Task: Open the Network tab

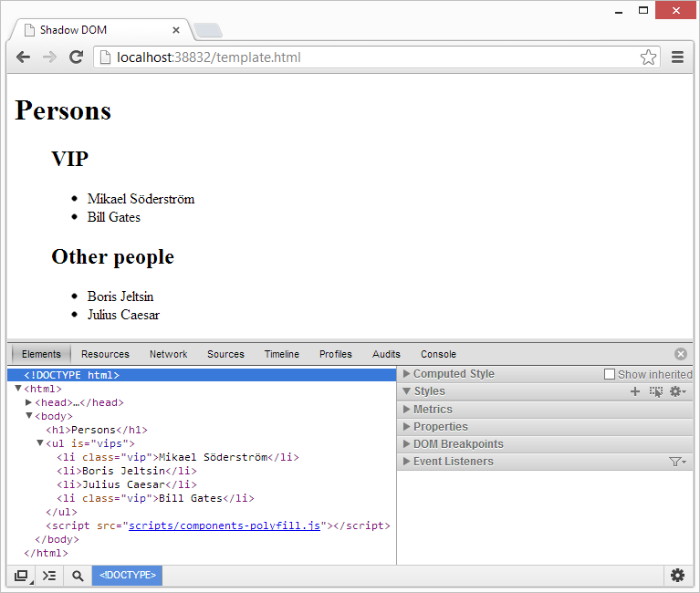Action: click(x=168, y=354)
